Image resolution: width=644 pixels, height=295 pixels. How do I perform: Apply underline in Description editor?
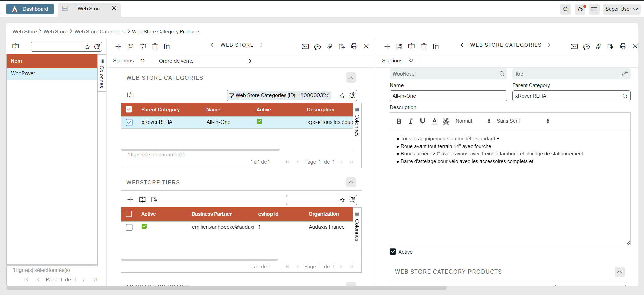tap(423, 121)
